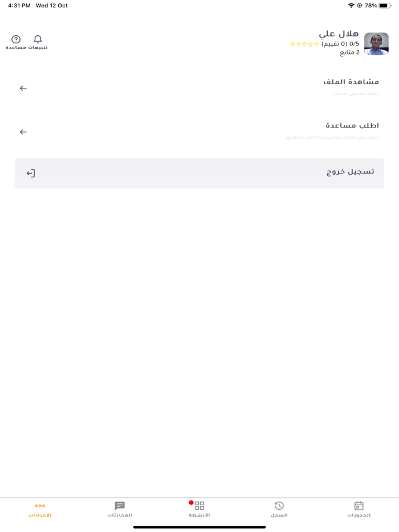The image size is (399, 532).
Task: Tap the settings three-dots icon
Action: pos(40,506)
